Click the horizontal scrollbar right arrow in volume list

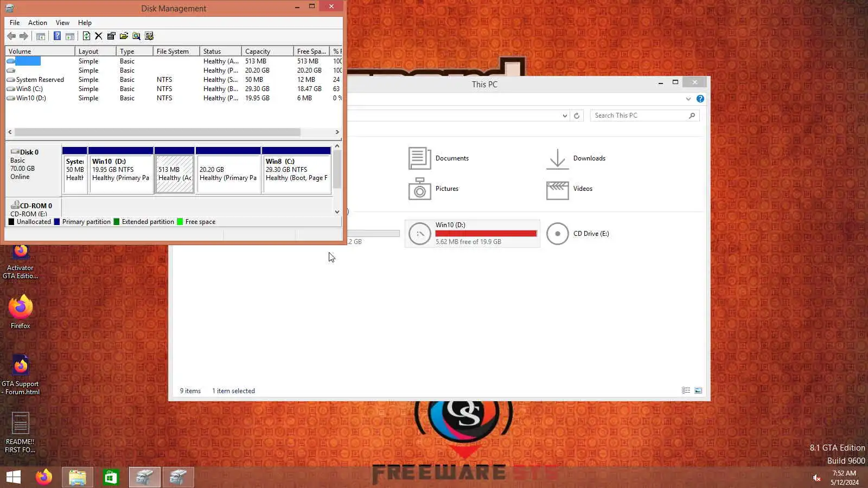(337, 132)
